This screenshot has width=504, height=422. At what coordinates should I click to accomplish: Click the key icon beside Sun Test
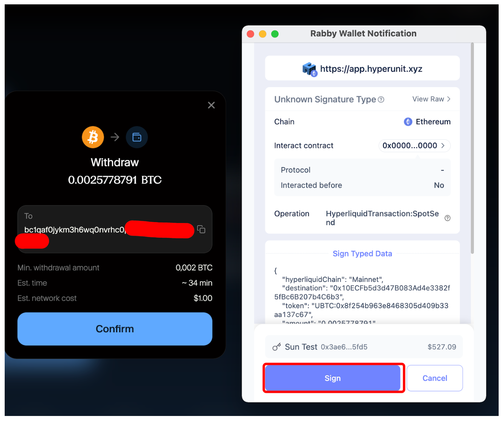coord(276,347)
